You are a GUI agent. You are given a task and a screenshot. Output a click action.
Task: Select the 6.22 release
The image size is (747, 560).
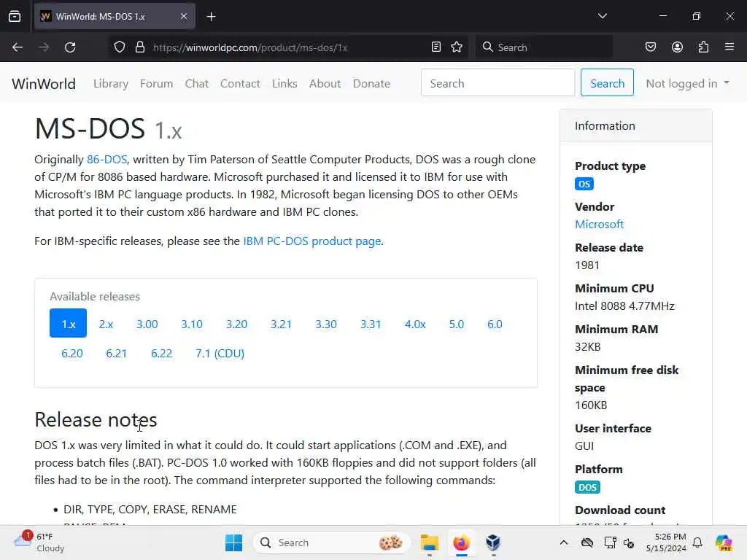[161, 354]
